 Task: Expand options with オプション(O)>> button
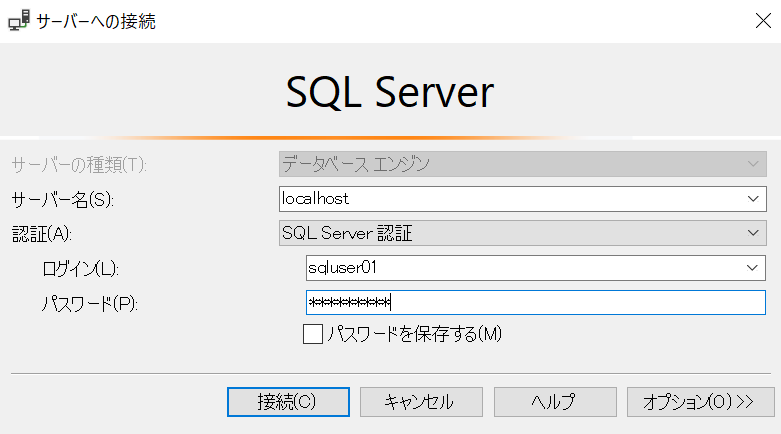[700, 402]
